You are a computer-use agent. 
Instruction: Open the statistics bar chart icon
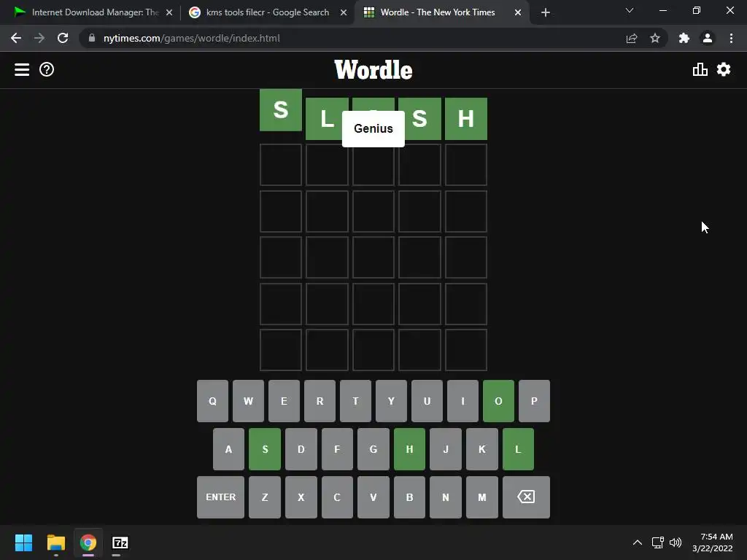(700, 69)
